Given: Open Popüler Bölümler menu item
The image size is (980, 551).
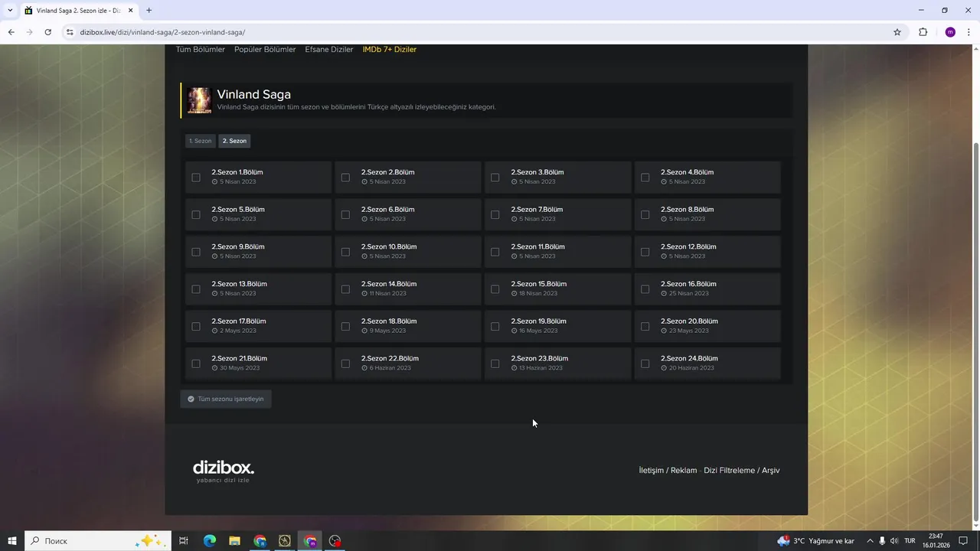Looking at the screenshot, I should click(265, 50).
